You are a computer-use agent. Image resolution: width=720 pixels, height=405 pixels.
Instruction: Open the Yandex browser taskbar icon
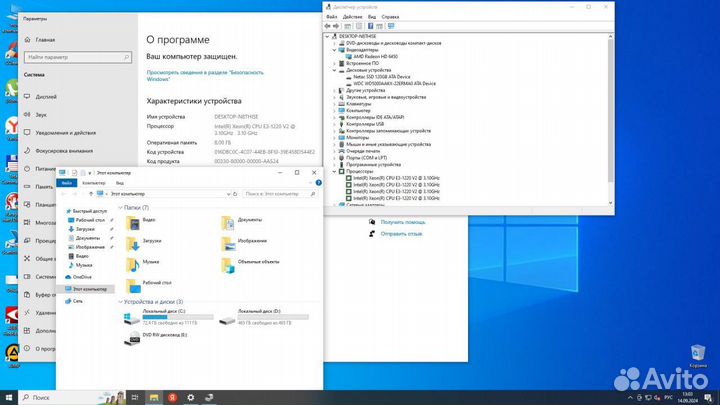172,398
